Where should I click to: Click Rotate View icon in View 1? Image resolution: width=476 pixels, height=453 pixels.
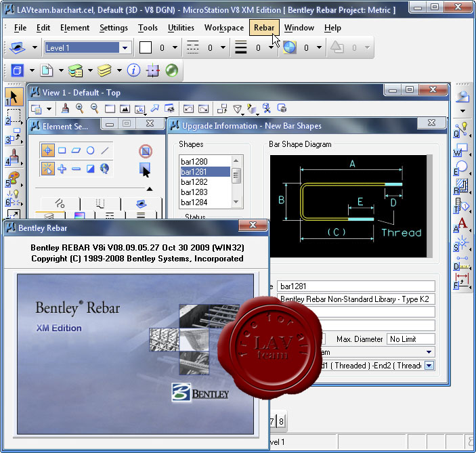(139, 109)
